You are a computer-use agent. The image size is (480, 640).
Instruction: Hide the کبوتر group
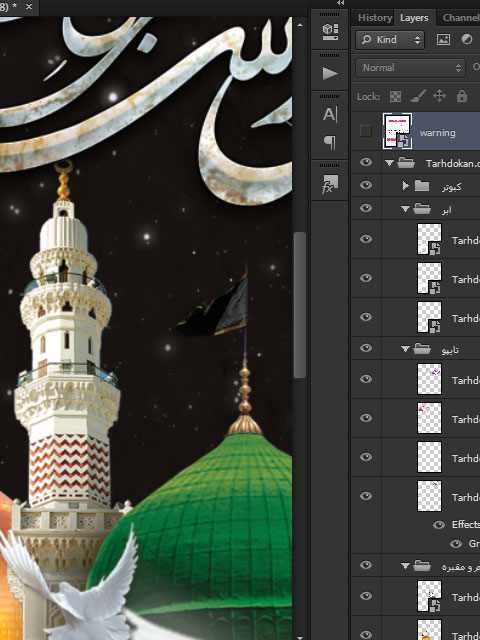click(x=366, y=185)
